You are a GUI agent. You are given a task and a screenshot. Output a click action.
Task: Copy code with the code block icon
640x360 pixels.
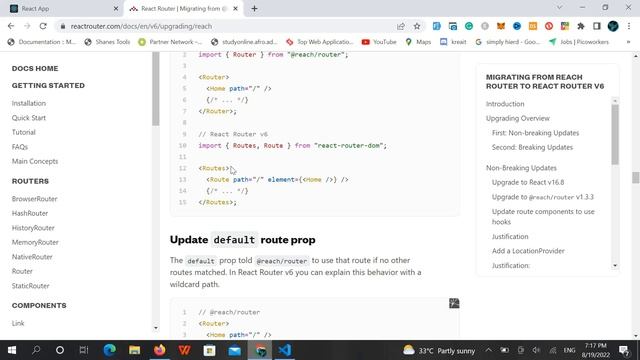click(454, 303)
